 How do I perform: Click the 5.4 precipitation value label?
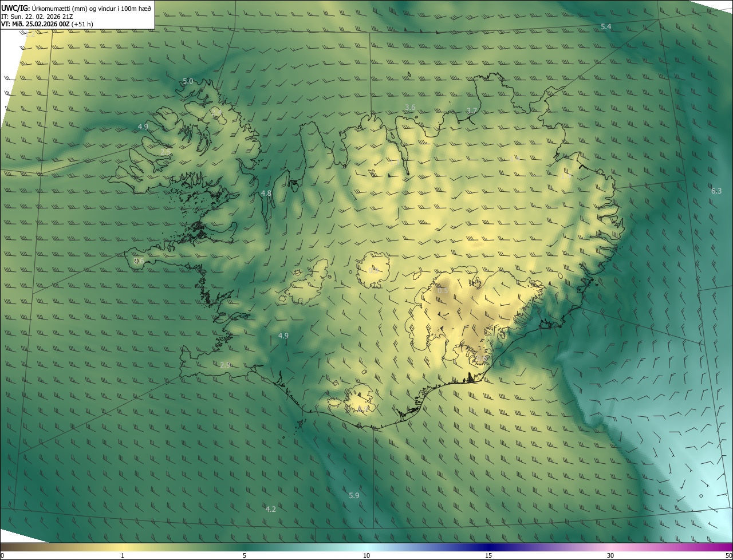coord(606,27)
